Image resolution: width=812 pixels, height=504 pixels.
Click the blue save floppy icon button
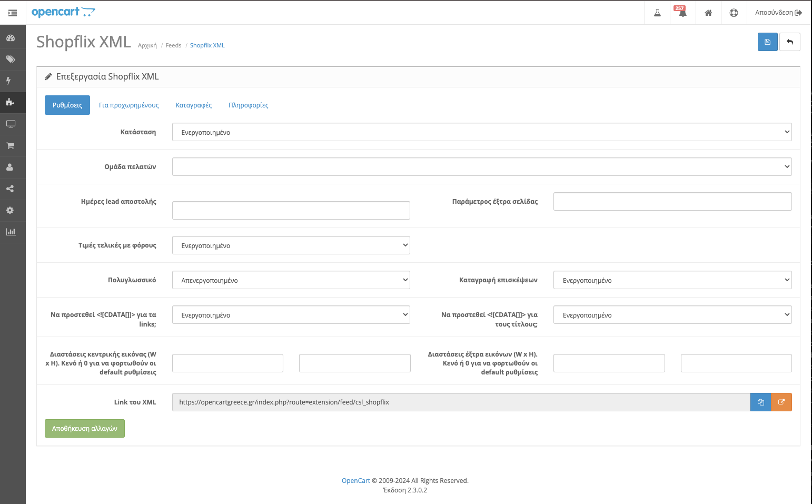pyautogui.click(x=768, y=42)
